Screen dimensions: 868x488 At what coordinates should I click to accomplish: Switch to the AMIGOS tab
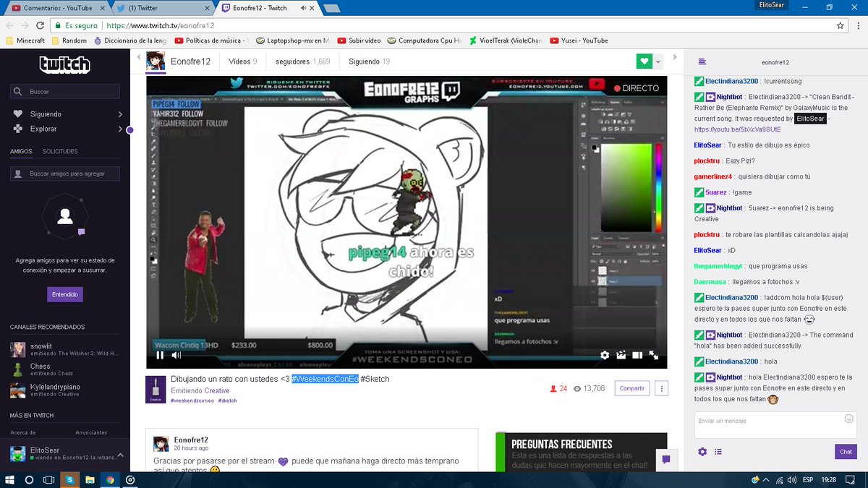[x=21, y=151]
